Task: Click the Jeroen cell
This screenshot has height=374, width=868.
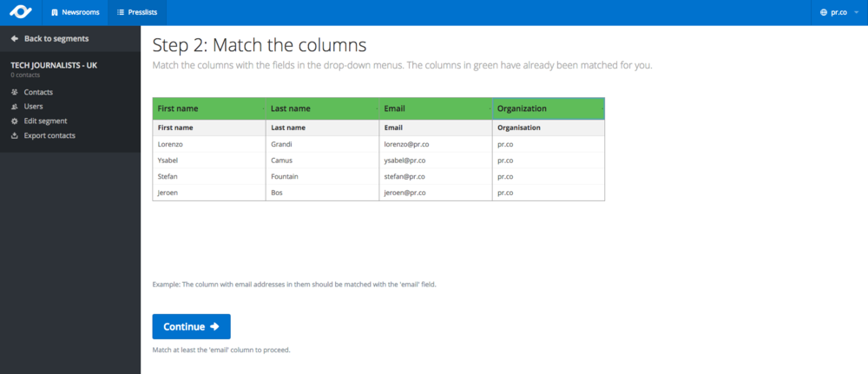Action: tap(209, 193)
